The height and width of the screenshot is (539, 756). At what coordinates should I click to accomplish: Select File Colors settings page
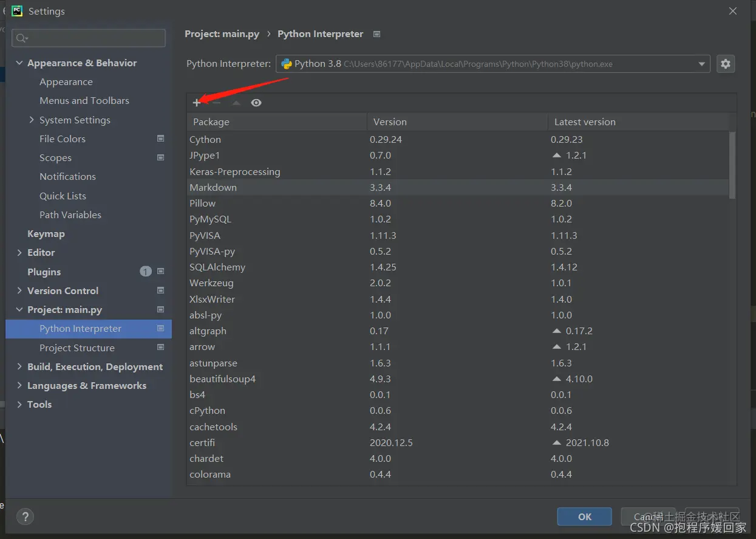pos(63,139)
